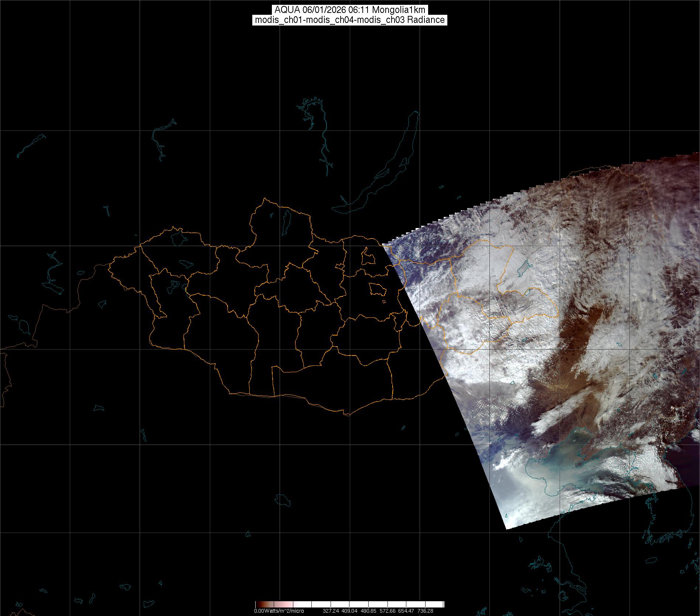
Task: Click the long Lake Baikal outline
Action: tap(388, 174)
